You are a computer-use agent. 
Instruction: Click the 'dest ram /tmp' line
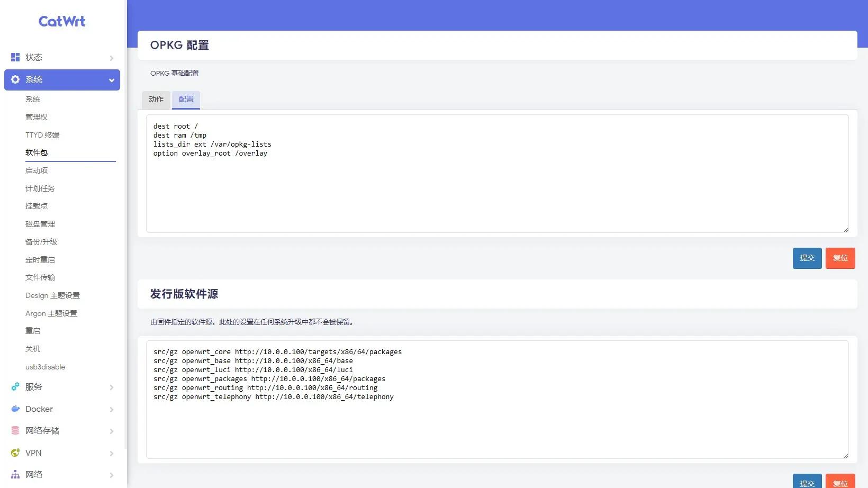180,135
